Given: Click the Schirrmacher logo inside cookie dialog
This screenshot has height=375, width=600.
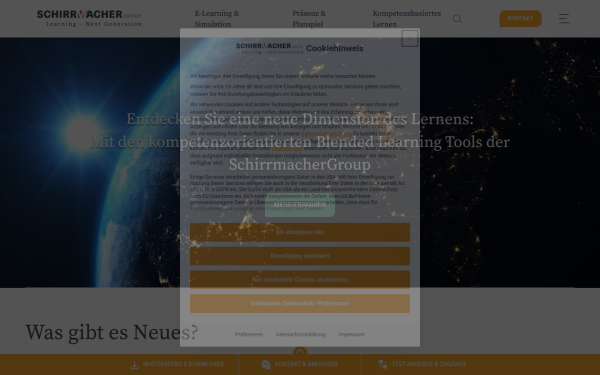Looking at the screenshot, I should pyautogui.click(x=269, y=48).
